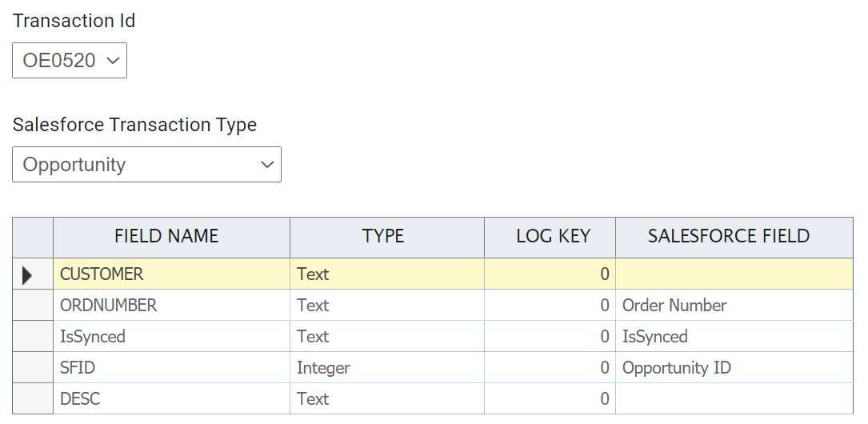This screenshot has width=868, height=424.
Task: Select the ORDNUMBER field name cell
Action: (171, 306)
